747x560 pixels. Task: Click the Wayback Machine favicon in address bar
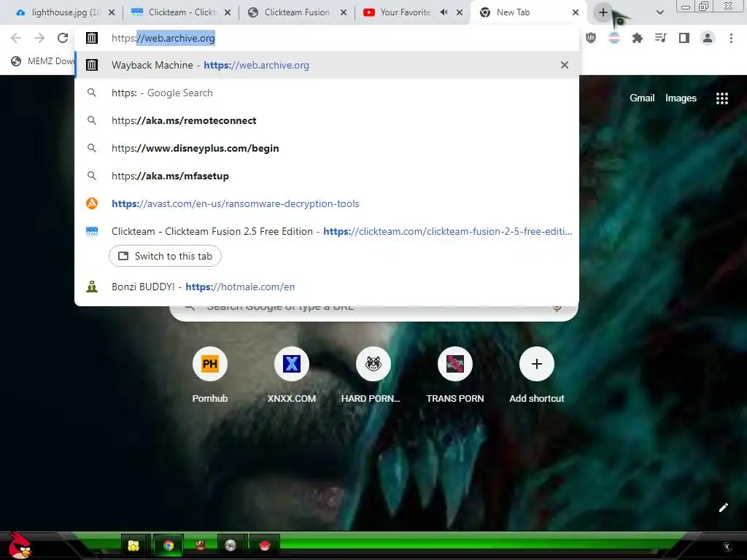[92, 38]
